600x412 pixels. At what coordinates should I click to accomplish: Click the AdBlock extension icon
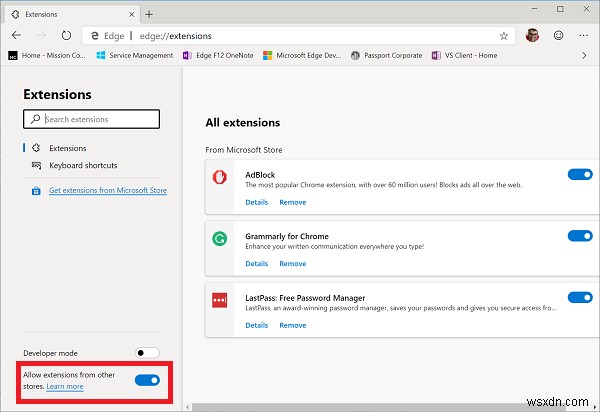[220, 177]
